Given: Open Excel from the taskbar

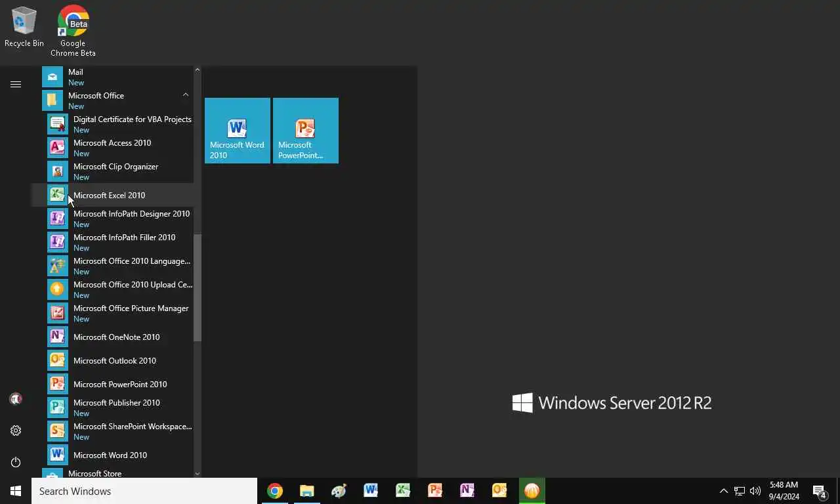Looking at the screenshot, I should [403, 491].
